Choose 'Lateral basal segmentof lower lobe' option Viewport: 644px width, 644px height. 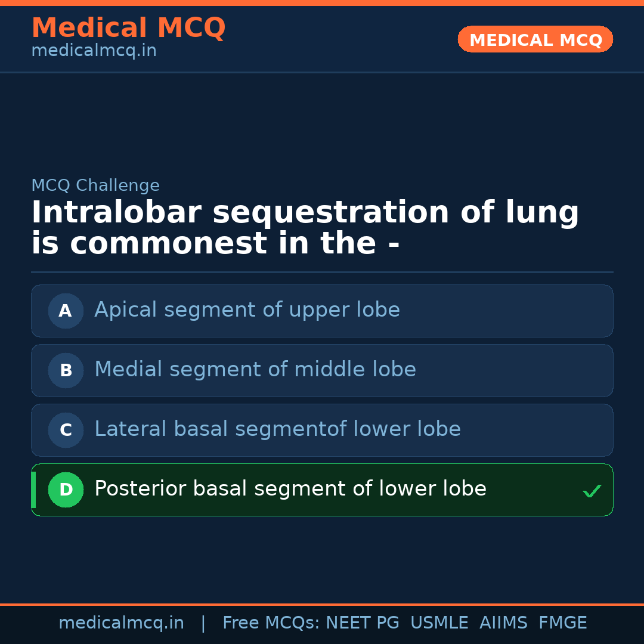click(277, 429)
